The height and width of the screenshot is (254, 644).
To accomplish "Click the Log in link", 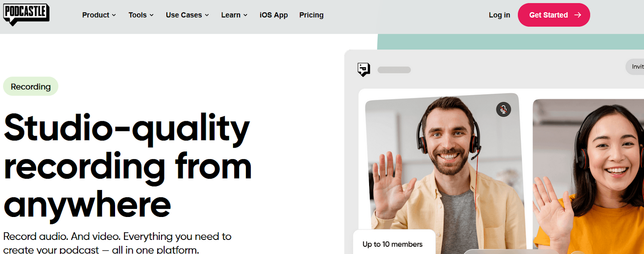I will (x=499, y=15).
